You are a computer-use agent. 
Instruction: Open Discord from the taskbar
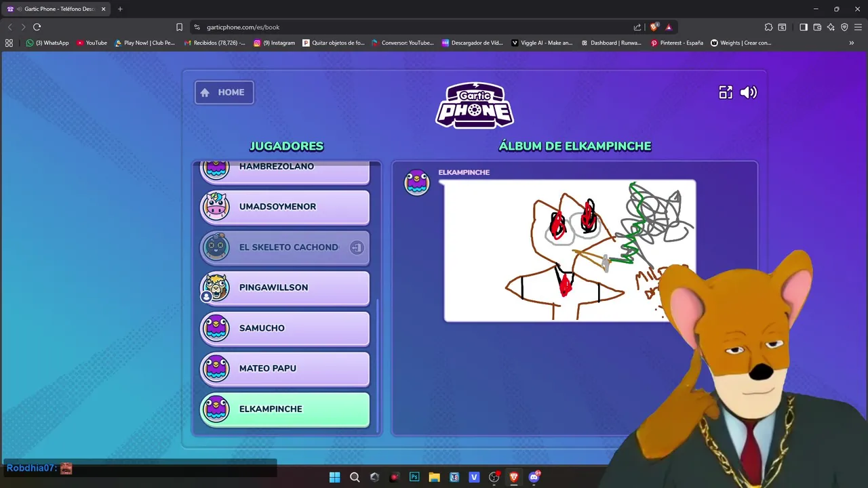coord(534,477)
